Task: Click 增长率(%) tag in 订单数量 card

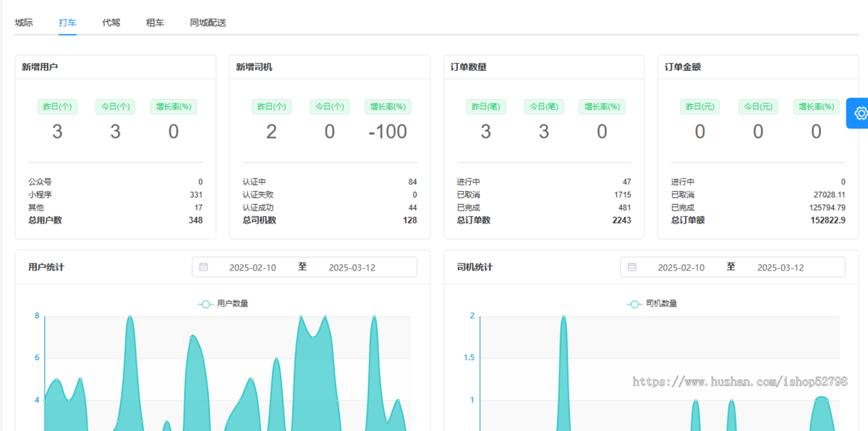Action: pyautogui.click(x=601, y=106)
